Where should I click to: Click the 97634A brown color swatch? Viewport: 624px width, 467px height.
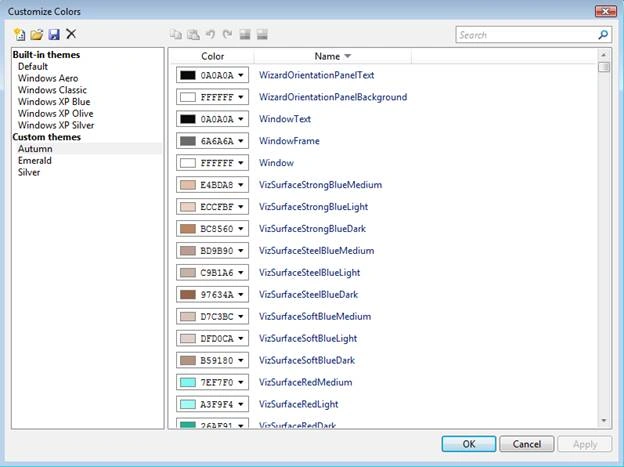tap(188, 295)
